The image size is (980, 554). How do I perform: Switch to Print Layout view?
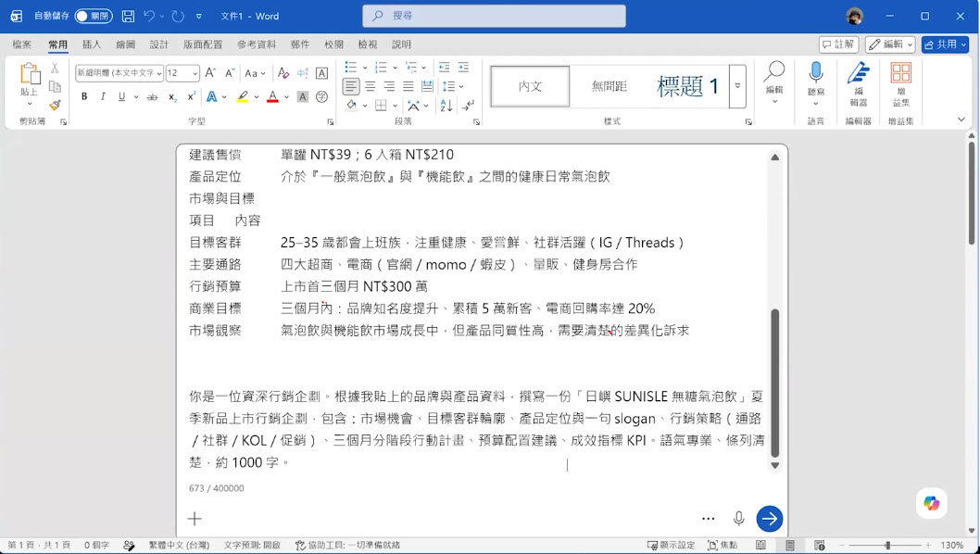790,546
